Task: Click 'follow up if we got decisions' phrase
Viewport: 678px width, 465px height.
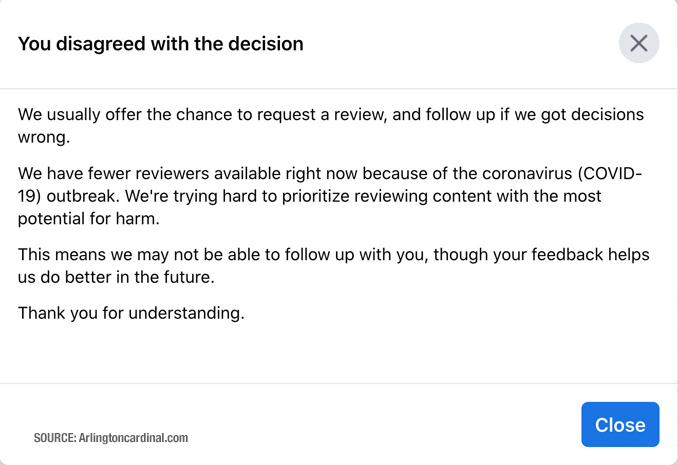Action: pyautogui.click(x=535, y=115)
